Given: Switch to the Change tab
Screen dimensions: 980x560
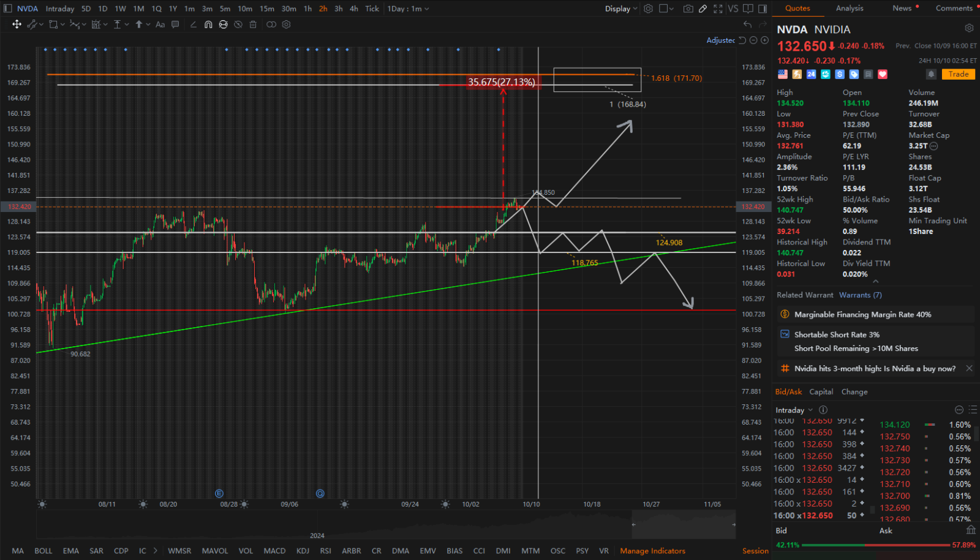Looking at the screenshot, I should [854, 392].
